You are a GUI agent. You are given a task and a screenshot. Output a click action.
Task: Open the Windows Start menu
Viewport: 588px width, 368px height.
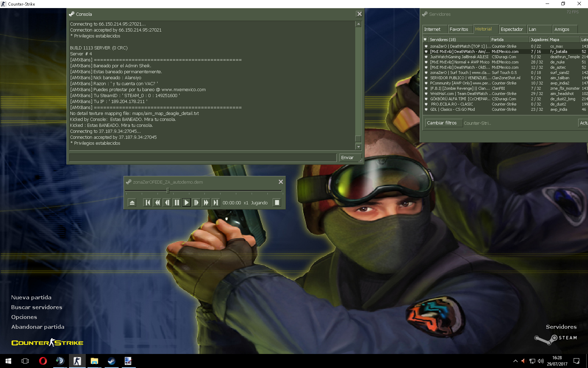tap(8, 361)
